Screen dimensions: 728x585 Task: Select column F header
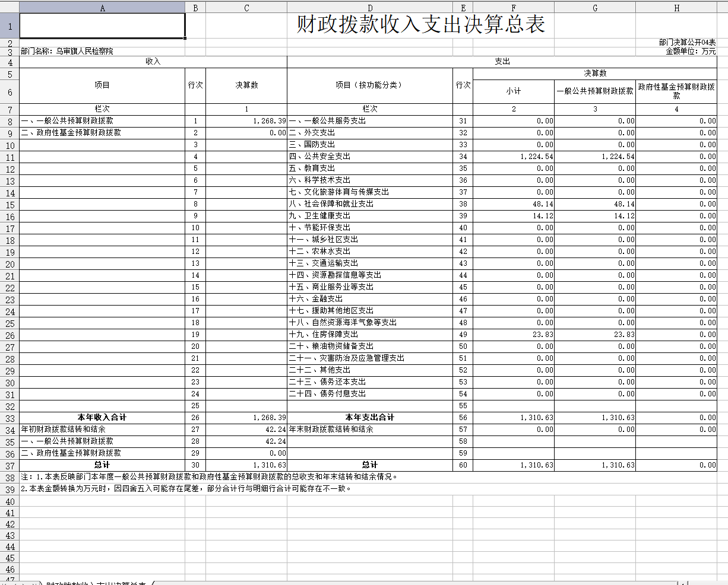click(x=514, y=8)
